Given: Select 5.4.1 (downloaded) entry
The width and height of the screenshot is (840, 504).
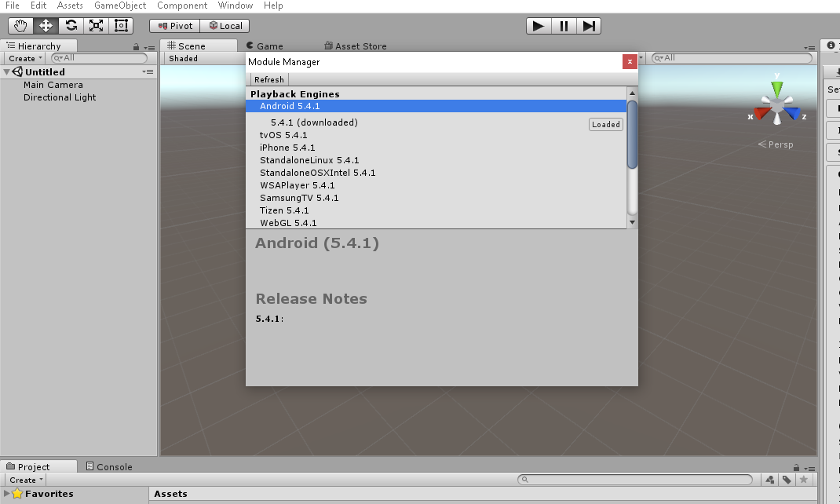Looking at the screenshot, I should click(x=314, y=122).
